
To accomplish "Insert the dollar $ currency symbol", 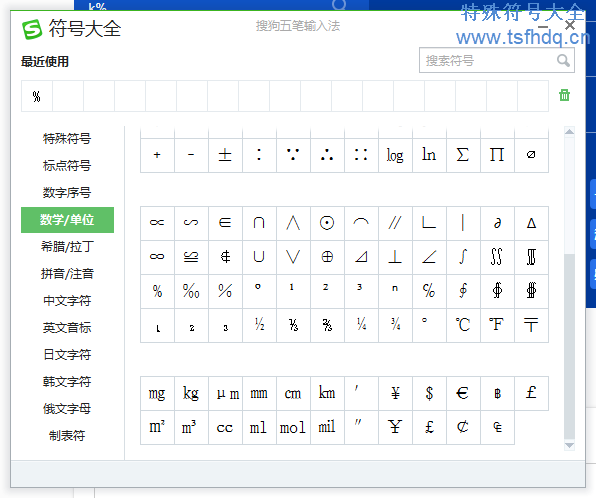I will 429,393.
